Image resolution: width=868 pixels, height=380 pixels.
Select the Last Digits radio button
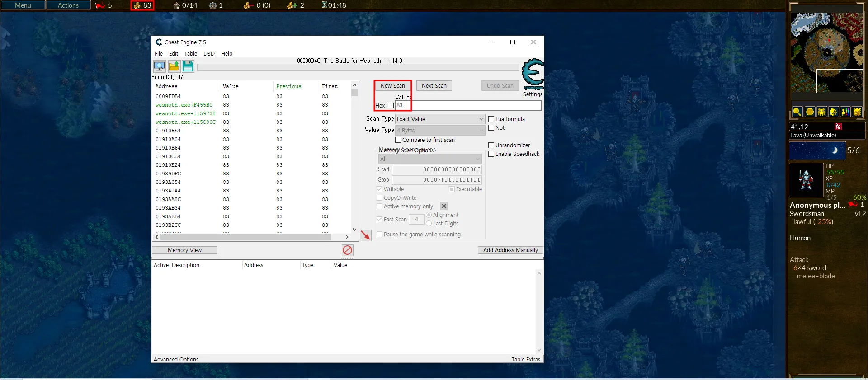429,224
